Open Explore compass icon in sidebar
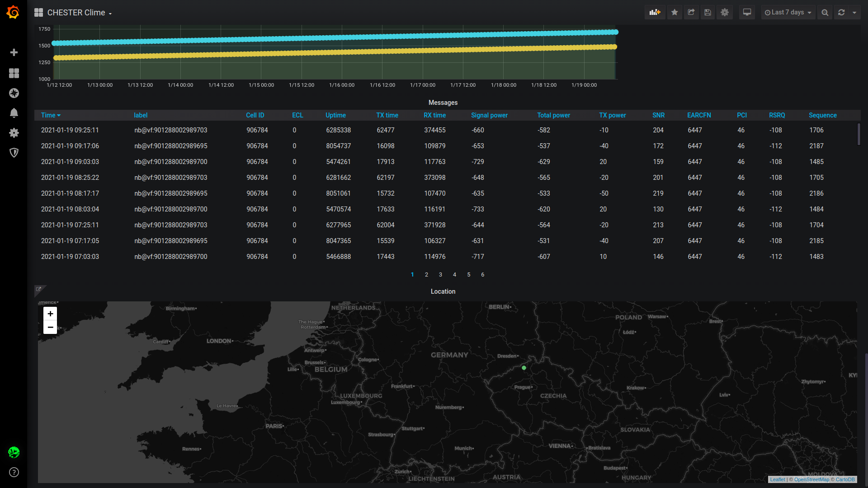The width and height of the screenshot is (868, 488). (14, 93)
